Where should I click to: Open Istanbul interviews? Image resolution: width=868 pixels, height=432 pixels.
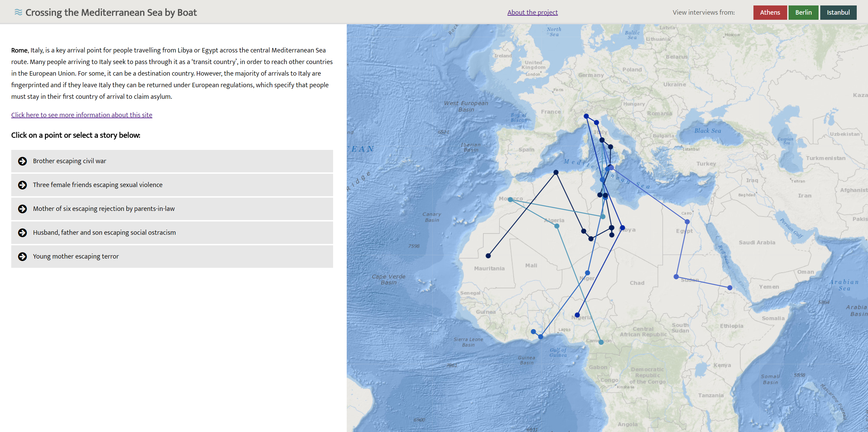click(838, 13)
